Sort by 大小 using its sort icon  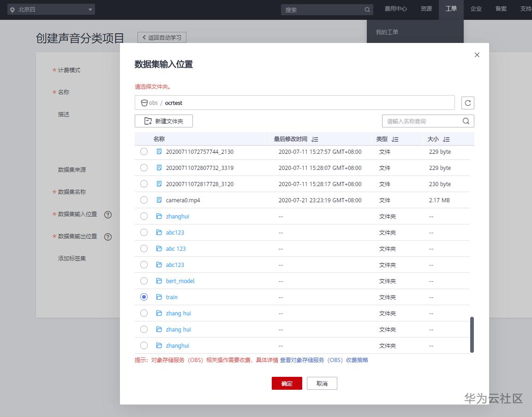(x=446, y=139)
